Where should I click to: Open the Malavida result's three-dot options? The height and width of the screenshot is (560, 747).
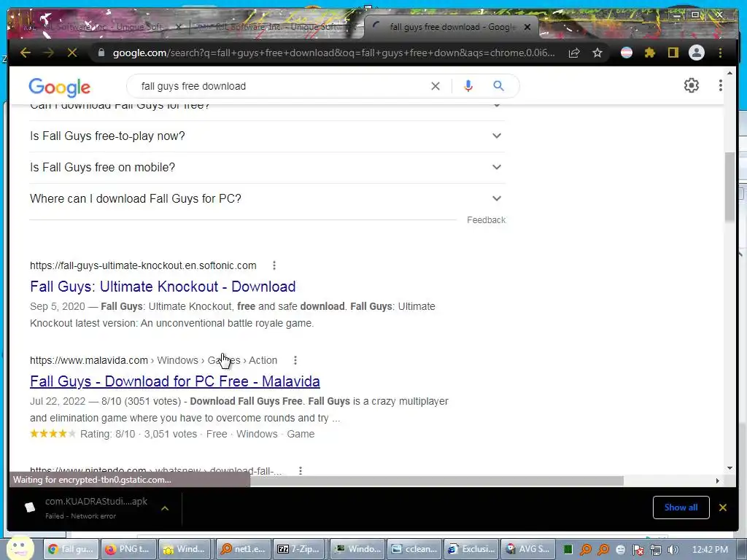click(x=295, y=360)
